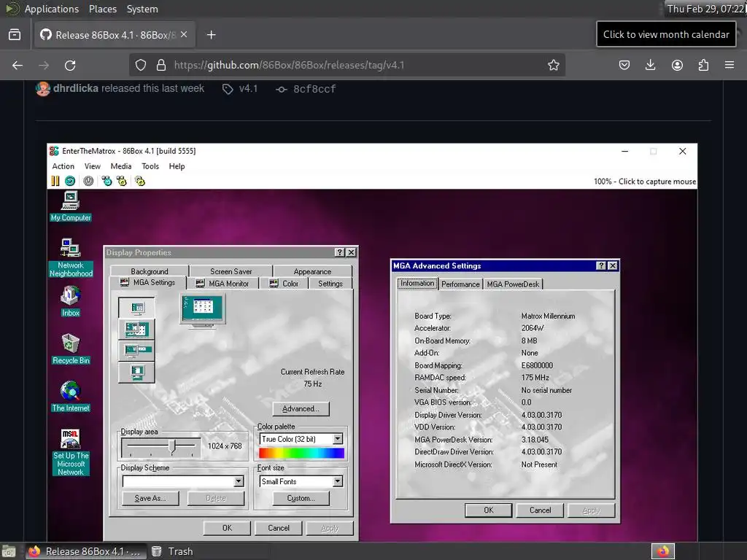Viewport: 747px width, 560px height.
Task: Open the 8cf8ccf commit link
Action: coord(314,89)
